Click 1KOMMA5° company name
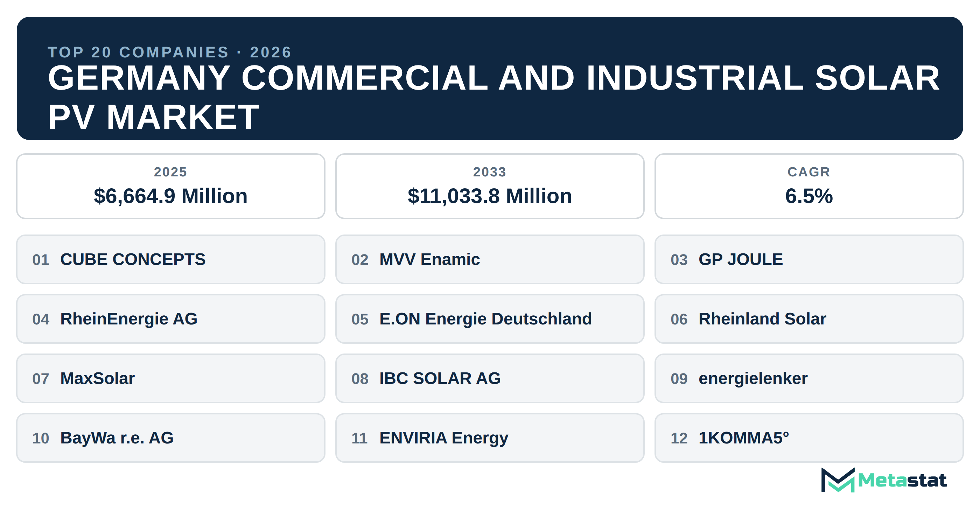The height and width of the screenshot is (511, 980). 744,437
